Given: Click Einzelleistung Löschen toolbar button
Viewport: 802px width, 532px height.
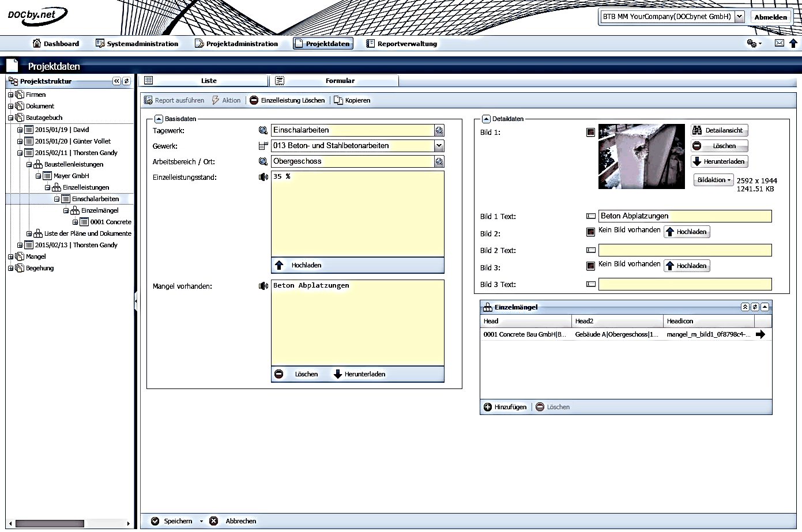Looking at the screenshot, I should (287, 100).
